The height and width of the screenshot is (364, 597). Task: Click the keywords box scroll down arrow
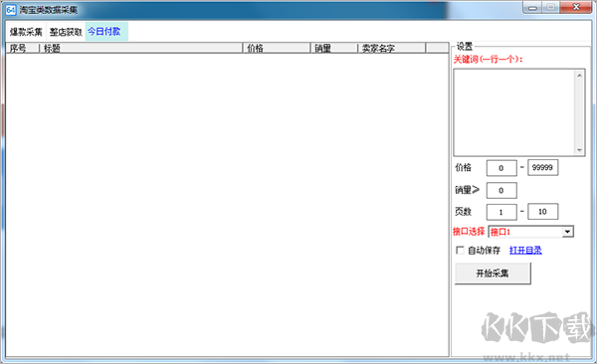(579, 150)
